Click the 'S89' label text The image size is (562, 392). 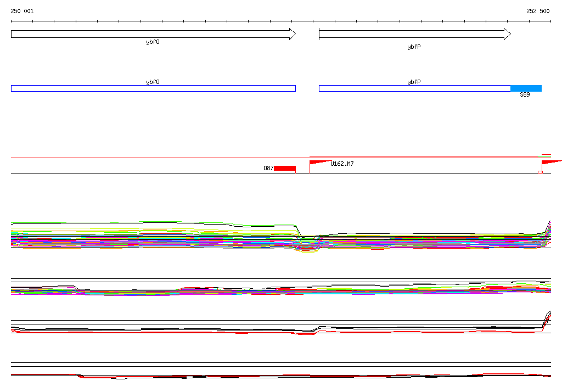525,94
